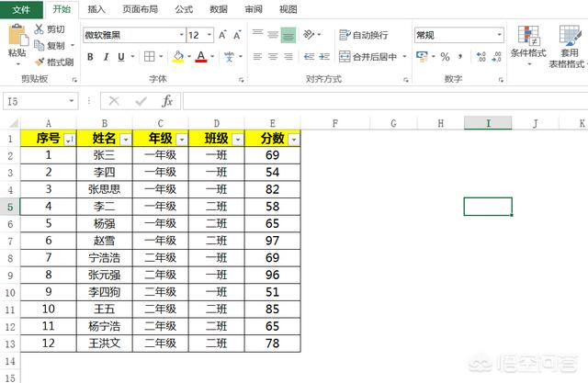Screen dimensions: 588x383
Task: Align text left
Action: (x=257, y=57)
